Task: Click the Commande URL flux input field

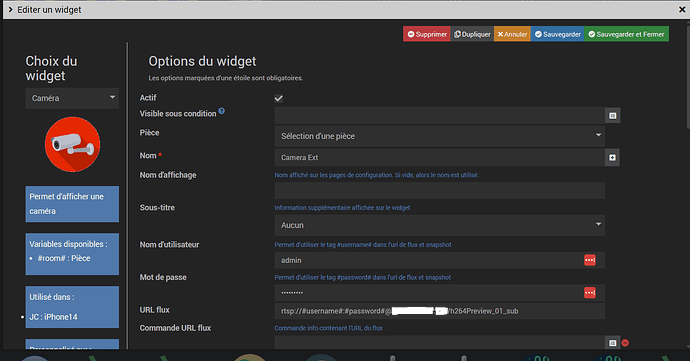Action: (439, 343)
